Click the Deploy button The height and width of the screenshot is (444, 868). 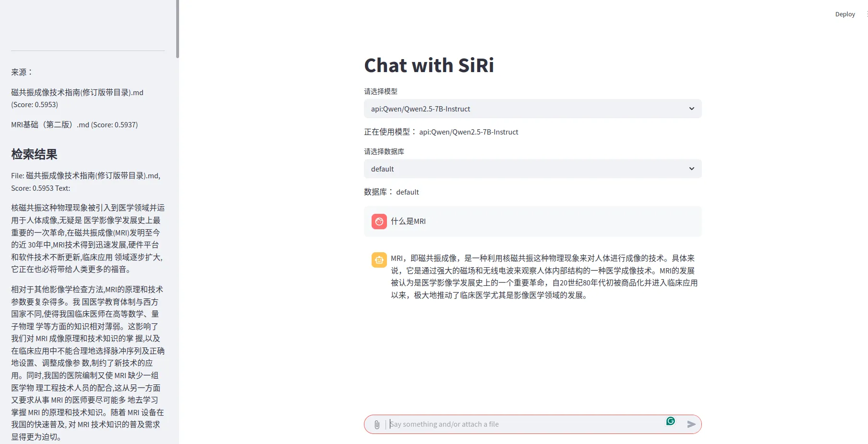[844, 14]
